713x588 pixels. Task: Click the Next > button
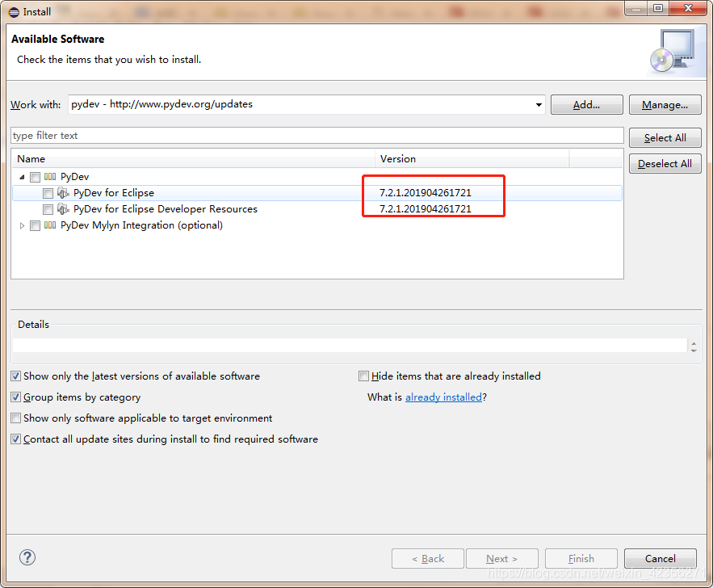click(502, 558)
